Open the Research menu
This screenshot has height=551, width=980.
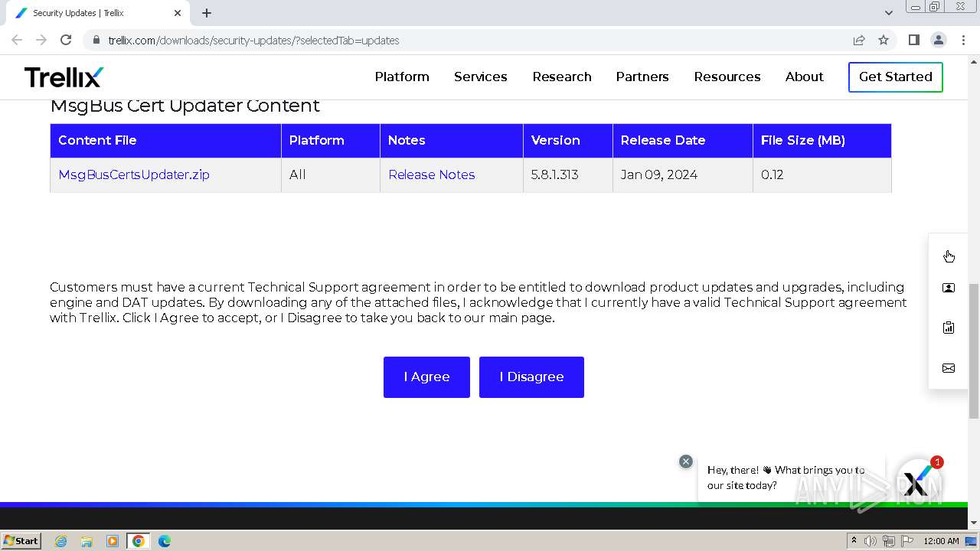[562, 77]
